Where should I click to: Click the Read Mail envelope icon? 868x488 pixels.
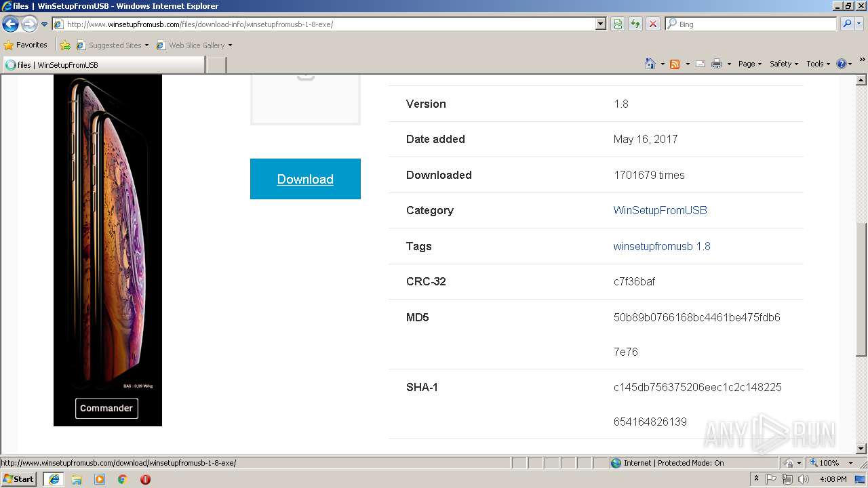tap(701, 64)
